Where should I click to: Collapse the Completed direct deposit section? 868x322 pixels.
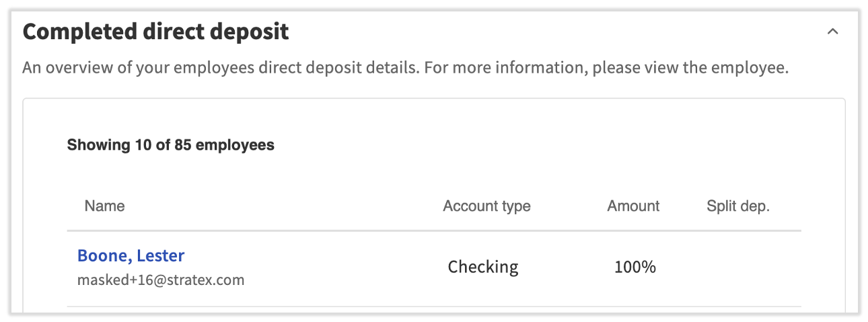pyautogui.click(x=832, y=32)
